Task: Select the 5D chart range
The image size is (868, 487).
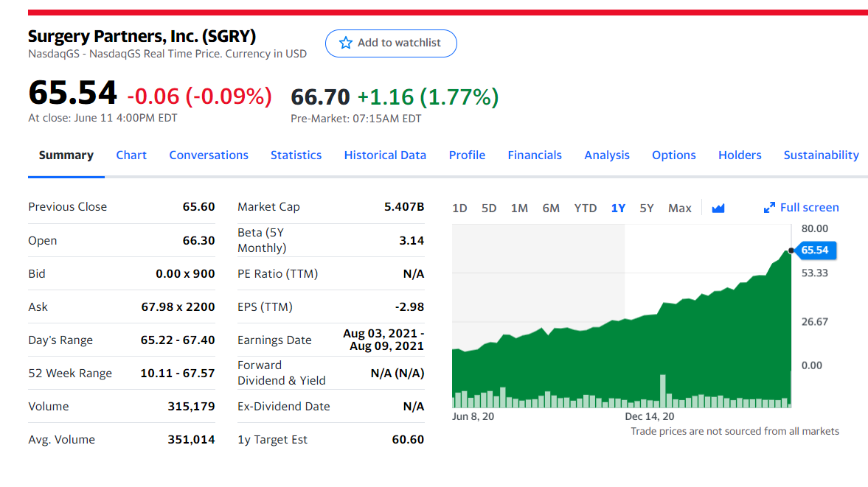Action: 489,209
